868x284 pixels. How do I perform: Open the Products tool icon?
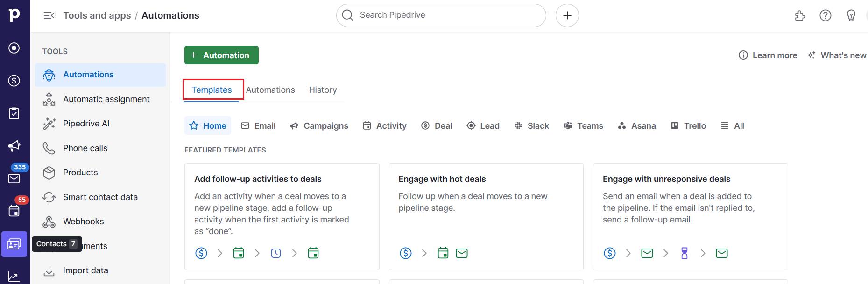49,172
